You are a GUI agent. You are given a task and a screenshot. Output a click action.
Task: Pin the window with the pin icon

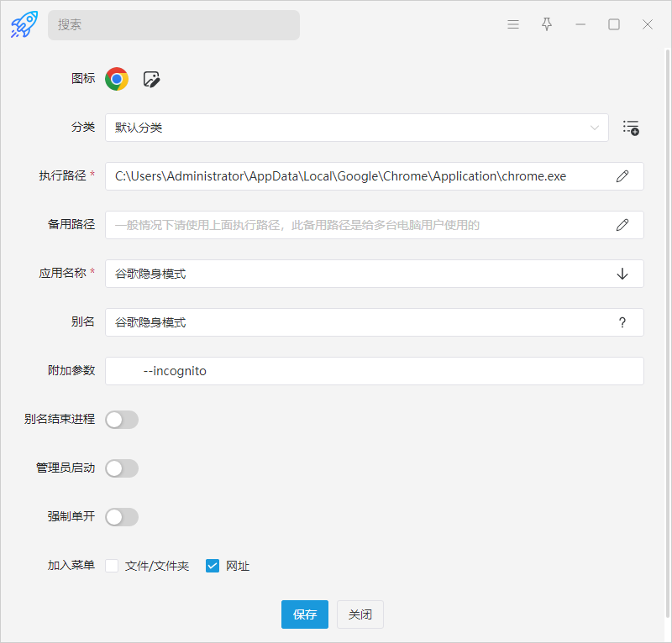pyautogui.click(x=547, y=24)
